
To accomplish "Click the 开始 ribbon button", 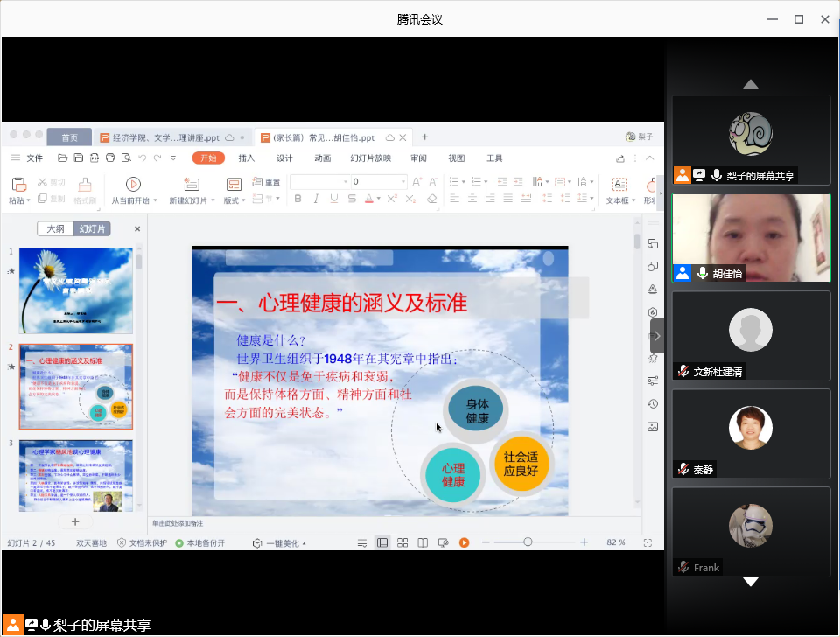I will pyautogui.click(x=208, y=158).
